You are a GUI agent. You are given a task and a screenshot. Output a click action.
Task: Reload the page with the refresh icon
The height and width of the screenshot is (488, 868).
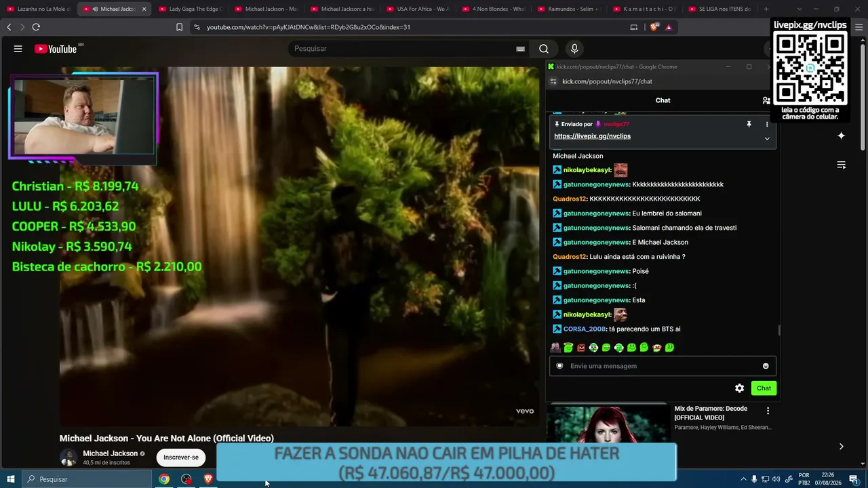point(36,27)
